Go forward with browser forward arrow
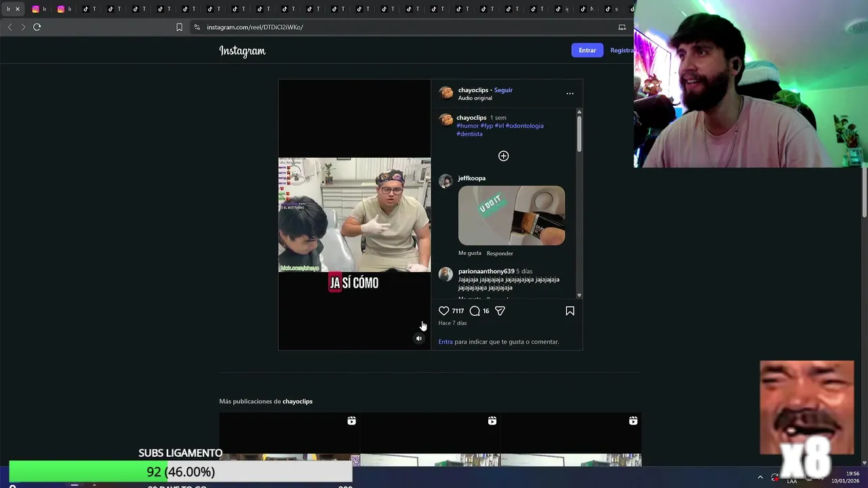Image resolution: width=868 pixels, height=488 pixels. [x=23, y=27]
